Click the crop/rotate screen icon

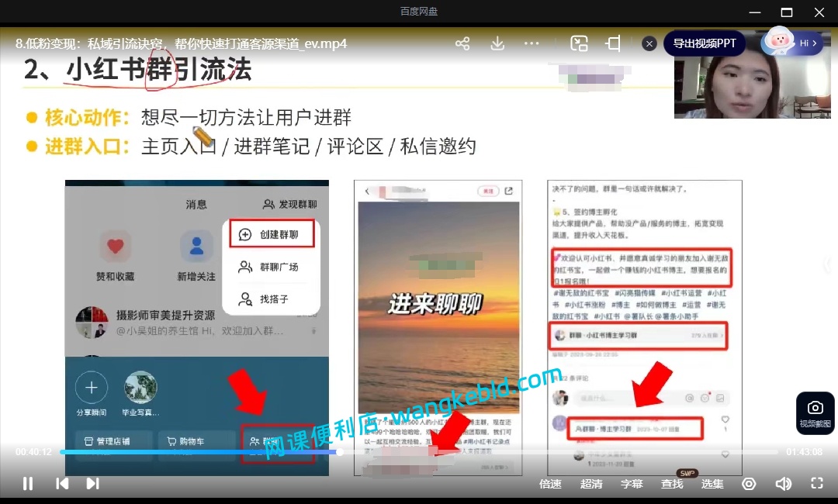click(x=613, y=43)
